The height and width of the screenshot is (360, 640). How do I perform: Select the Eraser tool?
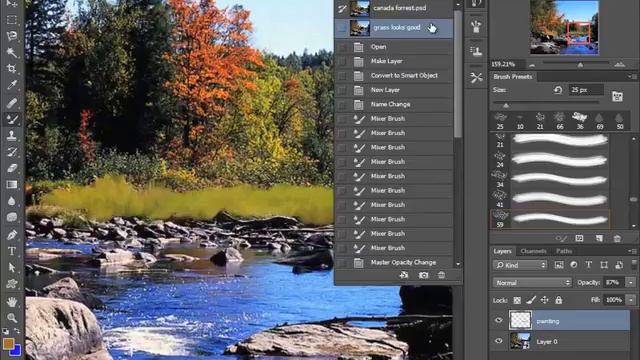(12, 168)
